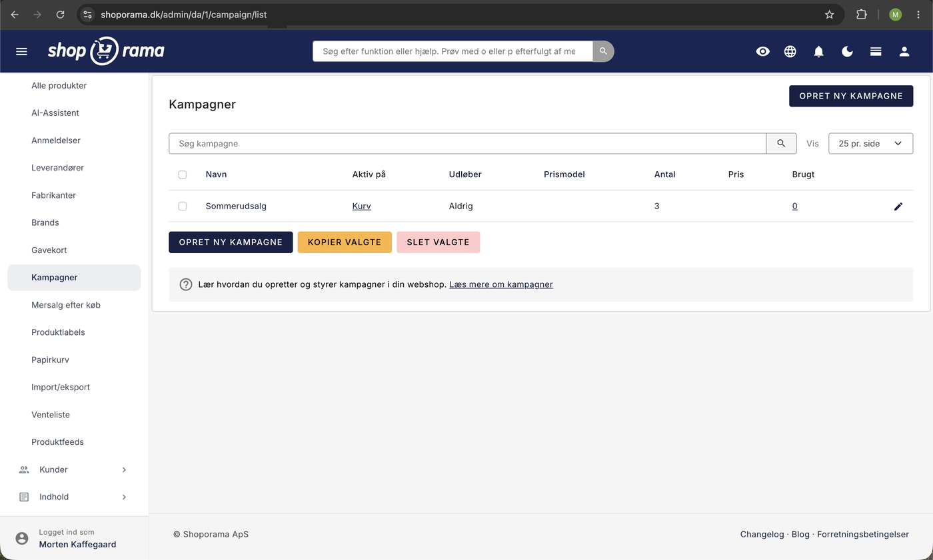
Task: Open Produktlabels in sidebar
Action: coord(58,332)
